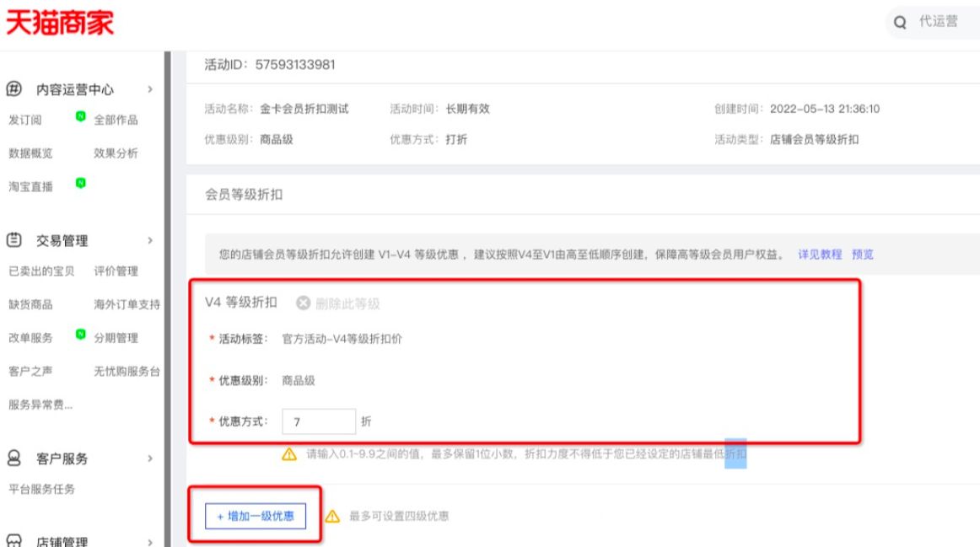Click the warning triangle beside 最多可设置四级优惠
Screen dimensions: 980x547
(335, 515)
